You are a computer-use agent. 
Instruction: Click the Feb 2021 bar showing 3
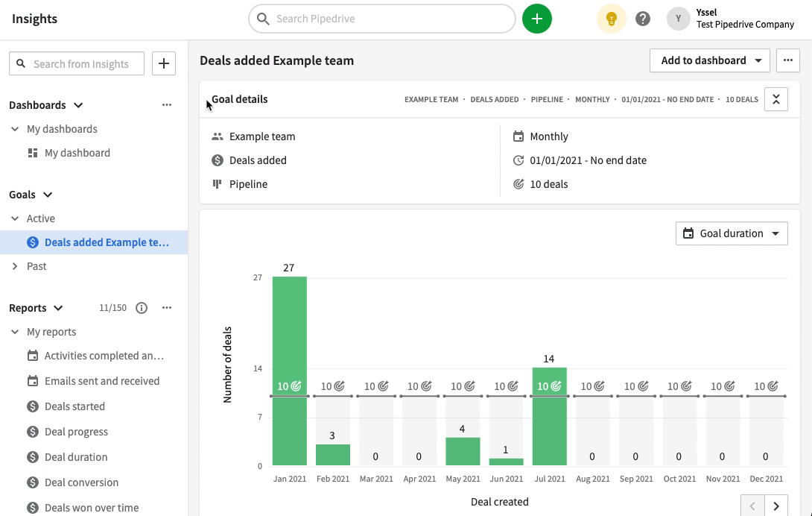coord(333,455)
